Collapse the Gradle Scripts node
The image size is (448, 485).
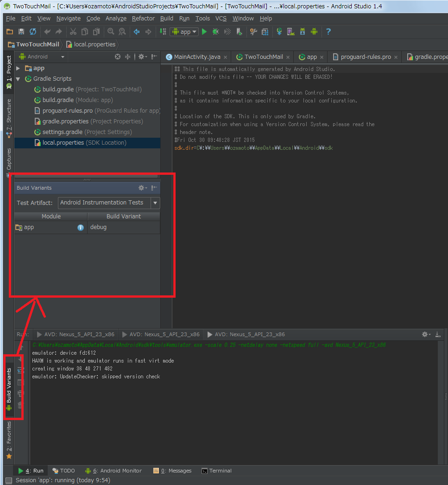point(18,79)
